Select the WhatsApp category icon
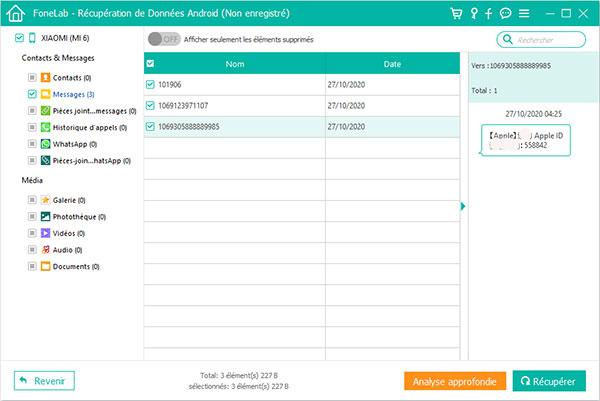 pyautogui.click(x=45, y=144)
